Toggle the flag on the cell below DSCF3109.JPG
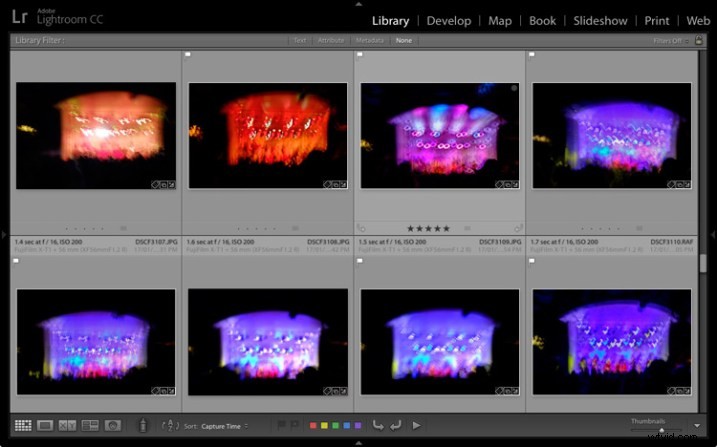The height and width of the screenshot is (447, 717). click(x=360, y=261)
